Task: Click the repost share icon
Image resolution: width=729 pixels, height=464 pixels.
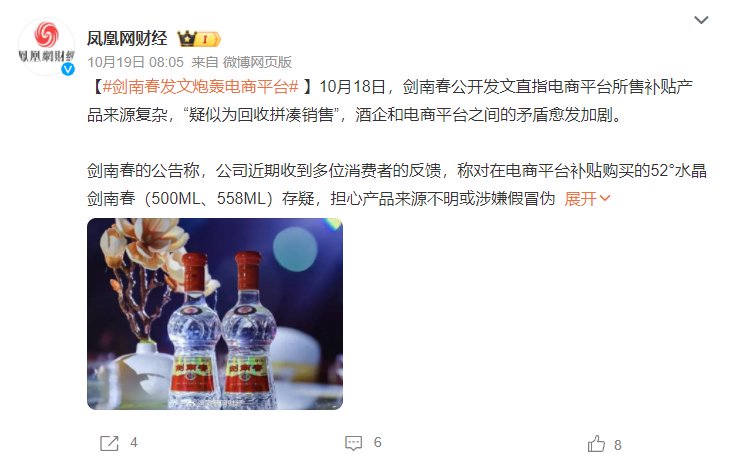Action: pyautogui.click(x=109, y=443)
